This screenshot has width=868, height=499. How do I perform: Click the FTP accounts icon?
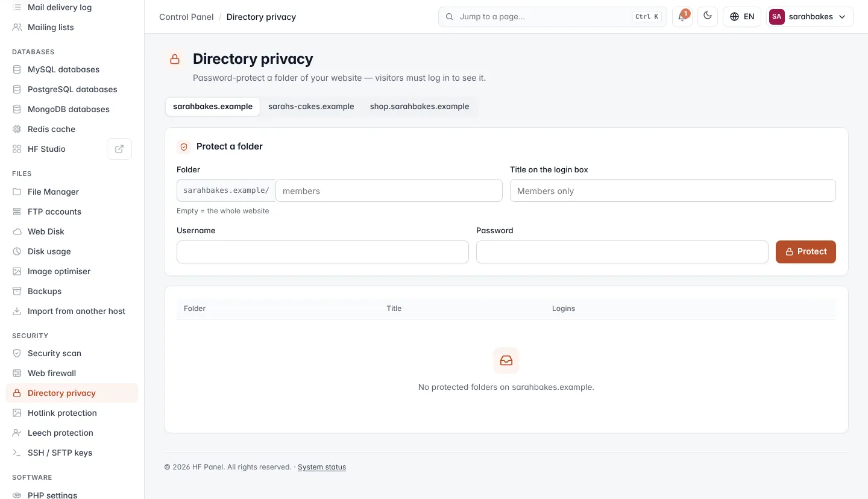tap(17, 212)
